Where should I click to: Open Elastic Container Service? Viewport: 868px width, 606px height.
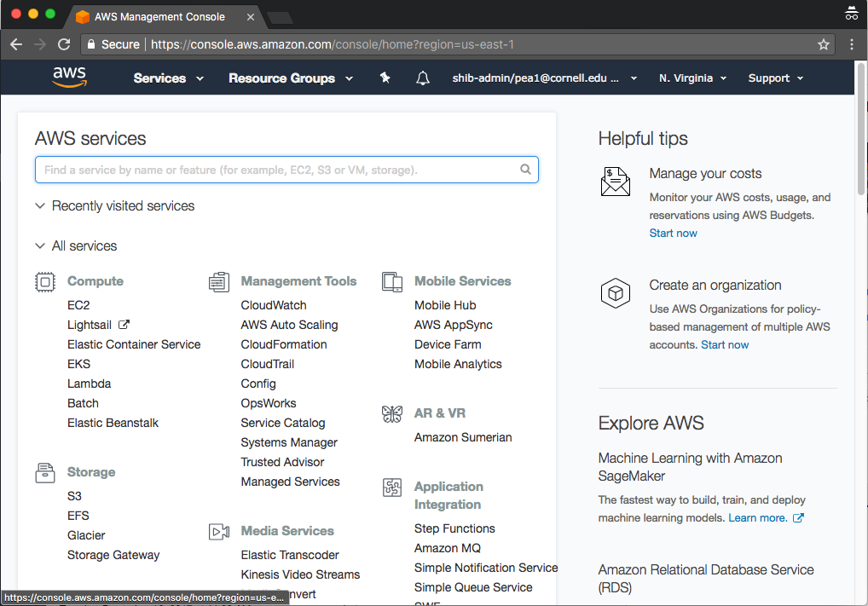[x=134, y=344]
